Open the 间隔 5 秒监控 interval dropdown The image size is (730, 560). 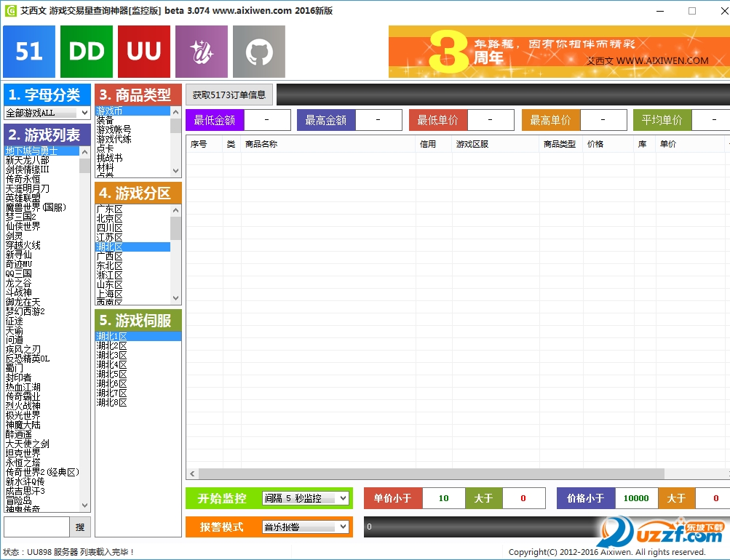point(305,498)
